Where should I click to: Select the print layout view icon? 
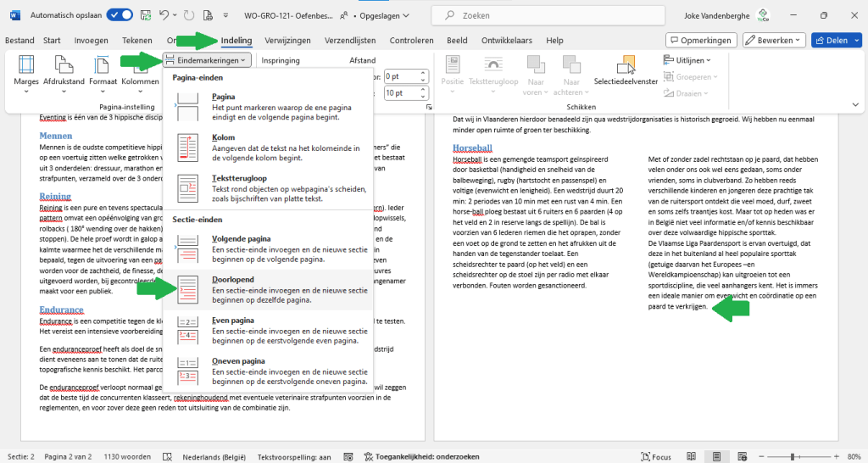click(x=716, y=457)
